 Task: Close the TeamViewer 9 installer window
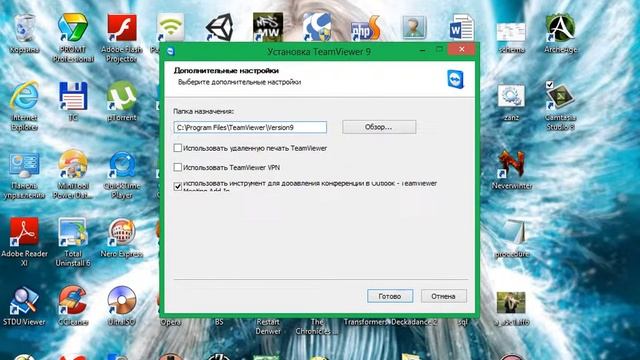click(462, 49)
